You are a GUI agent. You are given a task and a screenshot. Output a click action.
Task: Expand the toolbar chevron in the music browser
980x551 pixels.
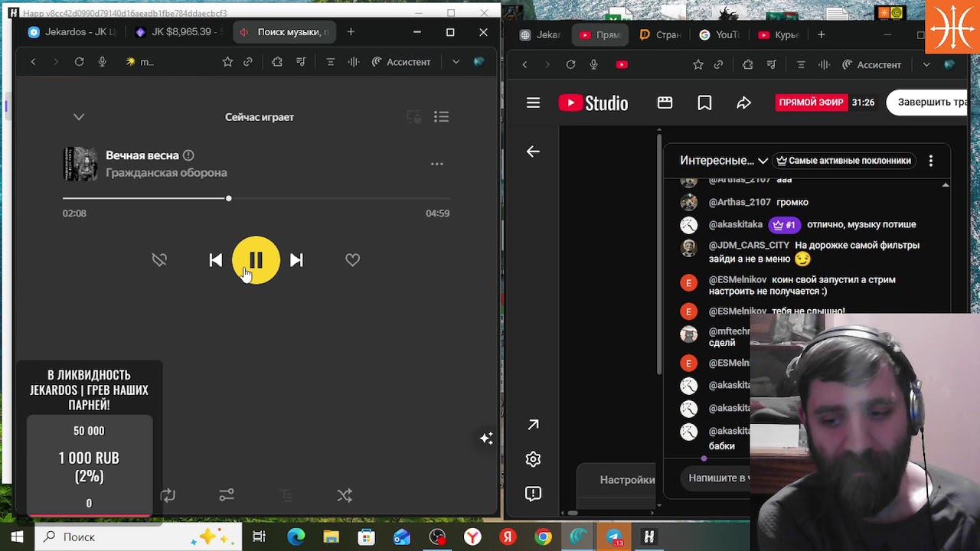(x=456, y=62)
